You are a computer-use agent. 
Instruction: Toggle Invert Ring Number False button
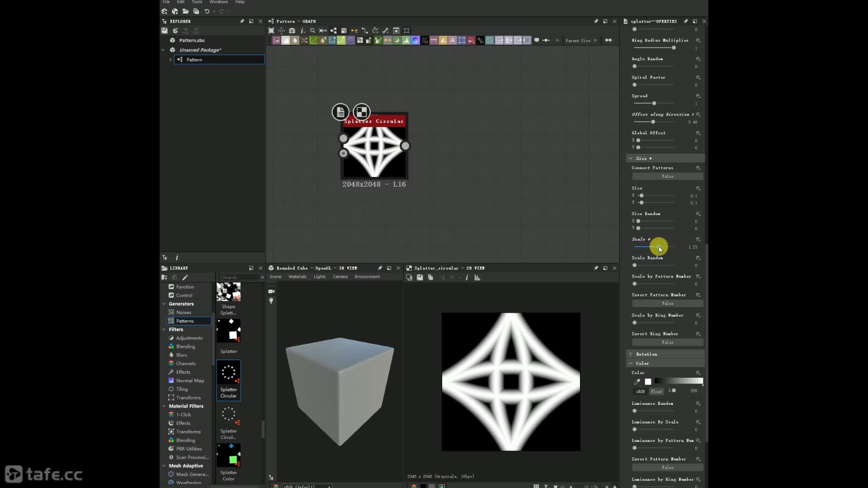pyautogui.click(x=667, y=343)
